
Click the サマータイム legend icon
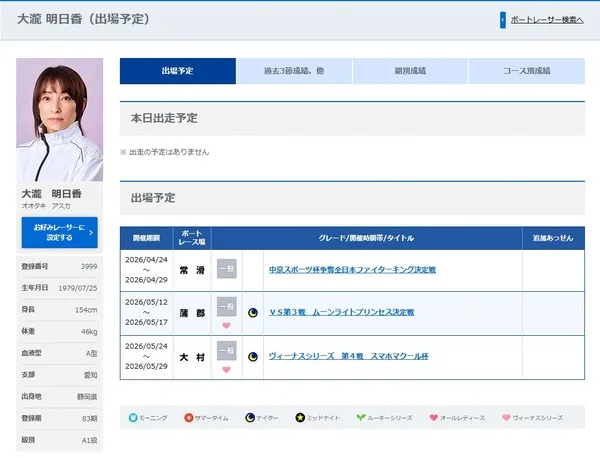pyautogui.click(x=189, y=417)
